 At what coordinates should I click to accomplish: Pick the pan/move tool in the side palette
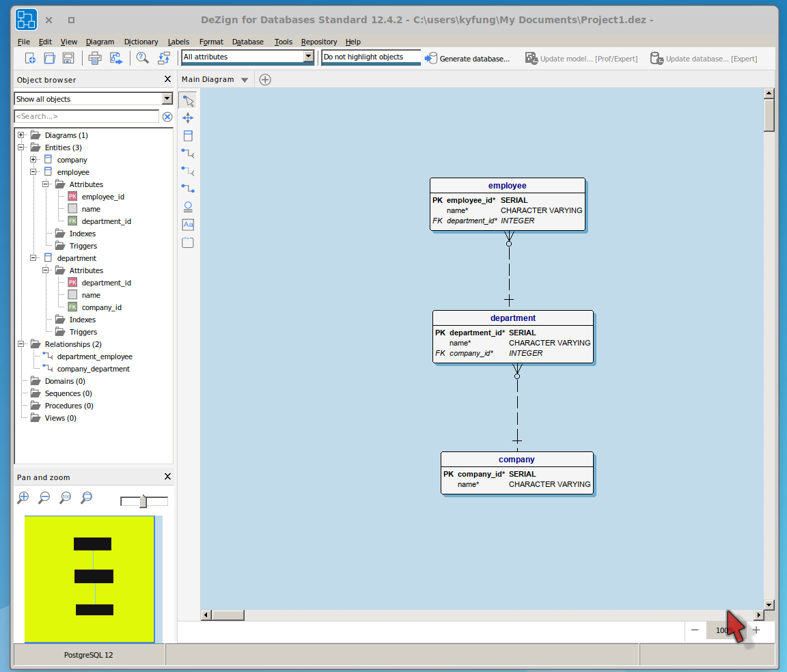pyautogui.click(x=188, y=117)
